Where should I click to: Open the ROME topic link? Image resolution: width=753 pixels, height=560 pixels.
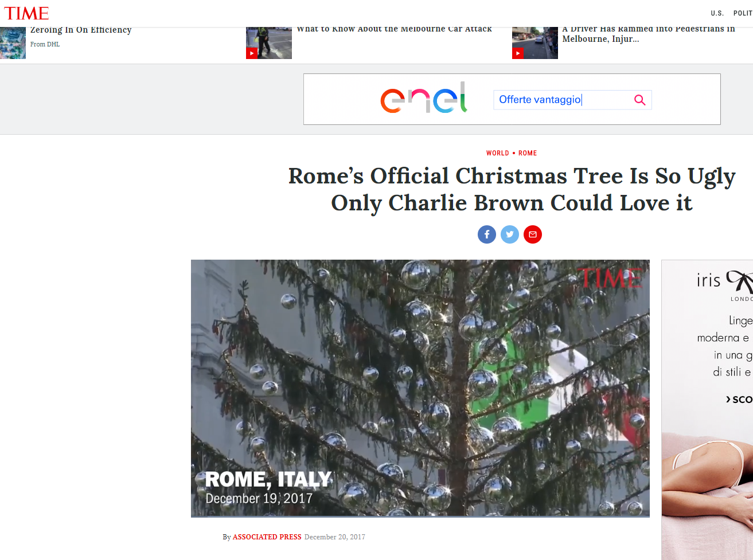click(x=528, y=153)
